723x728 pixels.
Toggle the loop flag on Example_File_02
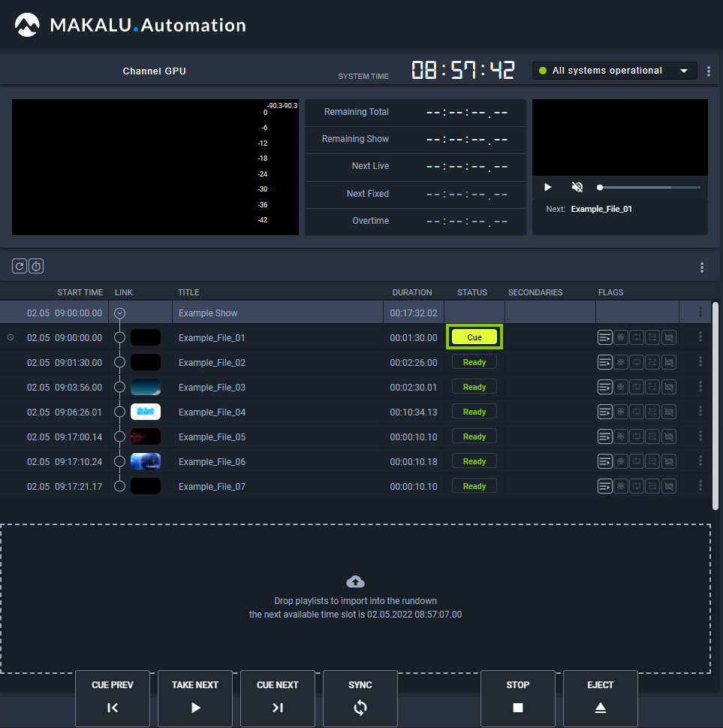[x=637, y=362]
